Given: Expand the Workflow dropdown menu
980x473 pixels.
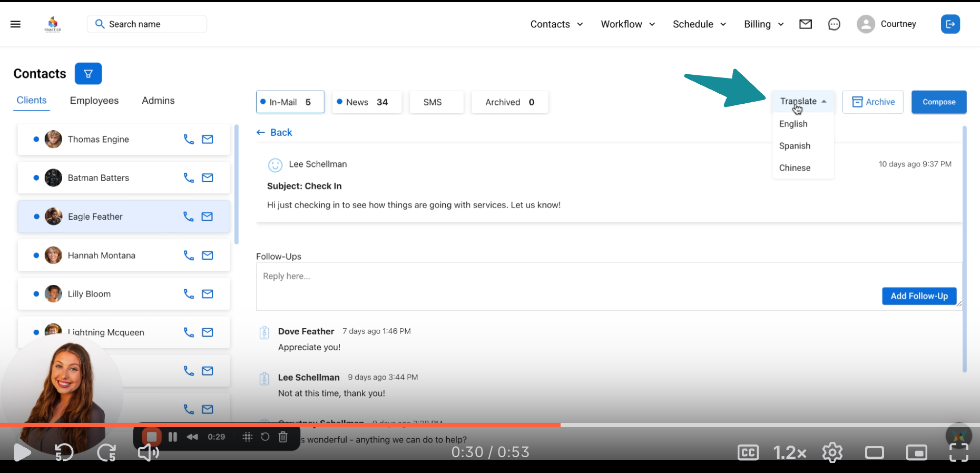Looking at the screenshot, I should (x=628, y=24).
